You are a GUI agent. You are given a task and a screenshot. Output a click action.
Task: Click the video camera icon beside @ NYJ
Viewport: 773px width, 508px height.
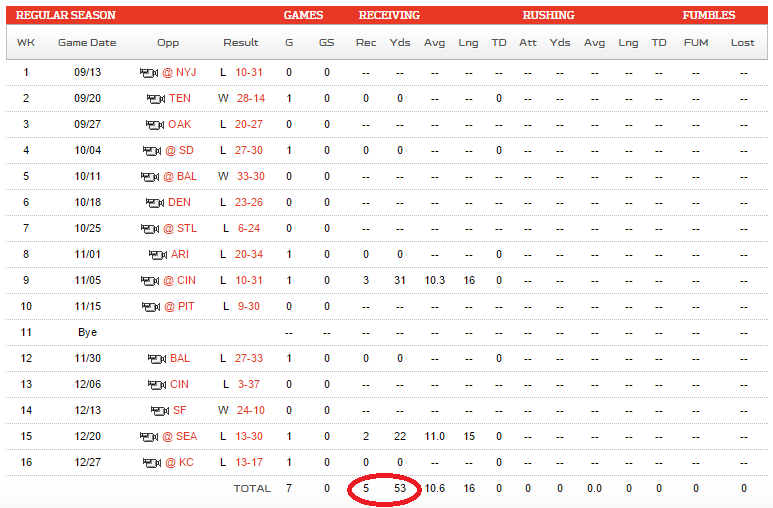[x=149, y=73]
